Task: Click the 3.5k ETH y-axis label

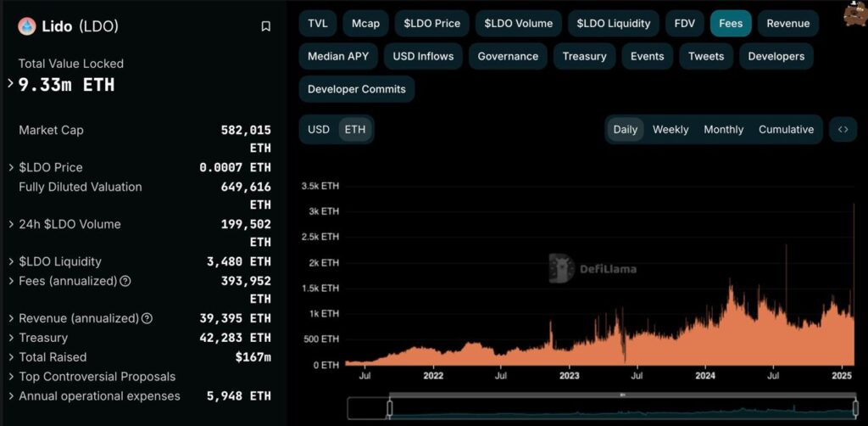Action: (320, 186)
